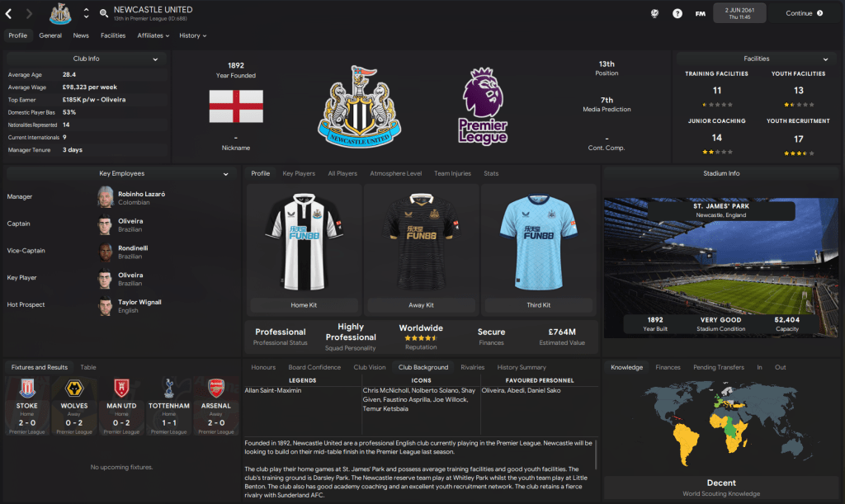Click the Continue button
This screenshot has height=504, width=845.
[804, 13]
